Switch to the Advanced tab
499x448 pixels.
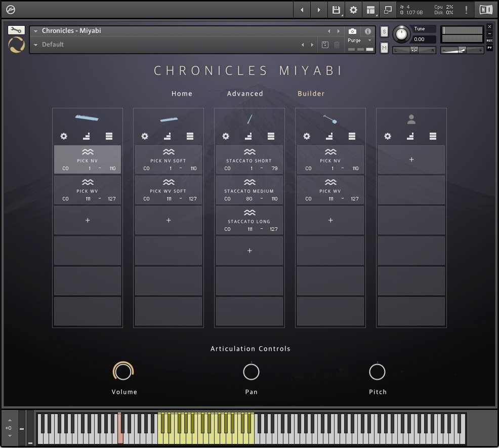click(x=245, y=94)
